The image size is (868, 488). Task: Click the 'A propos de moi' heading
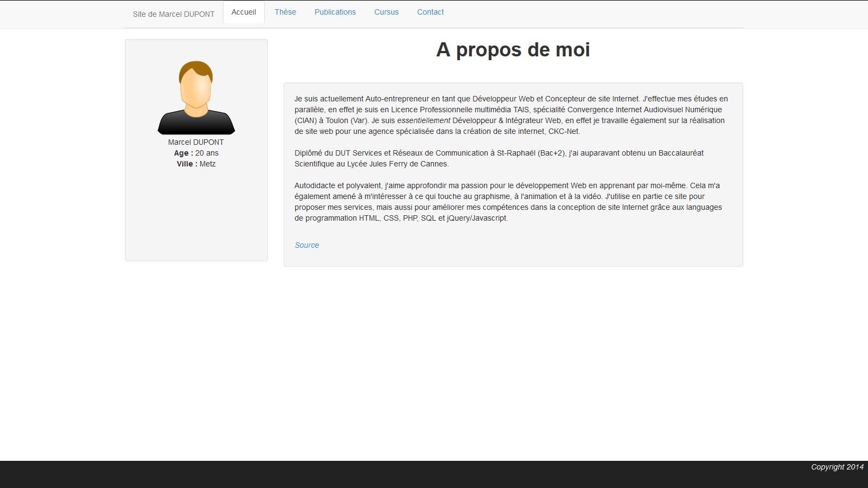513,50
